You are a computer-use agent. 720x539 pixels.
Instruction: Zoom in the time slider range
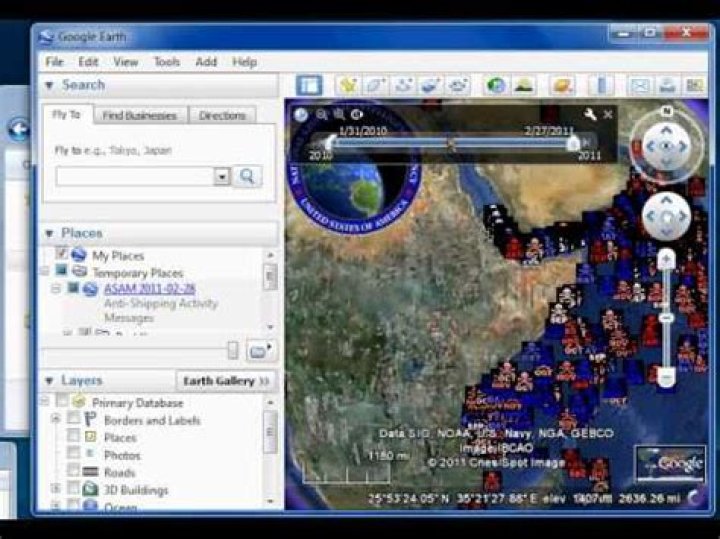[339, 114]
